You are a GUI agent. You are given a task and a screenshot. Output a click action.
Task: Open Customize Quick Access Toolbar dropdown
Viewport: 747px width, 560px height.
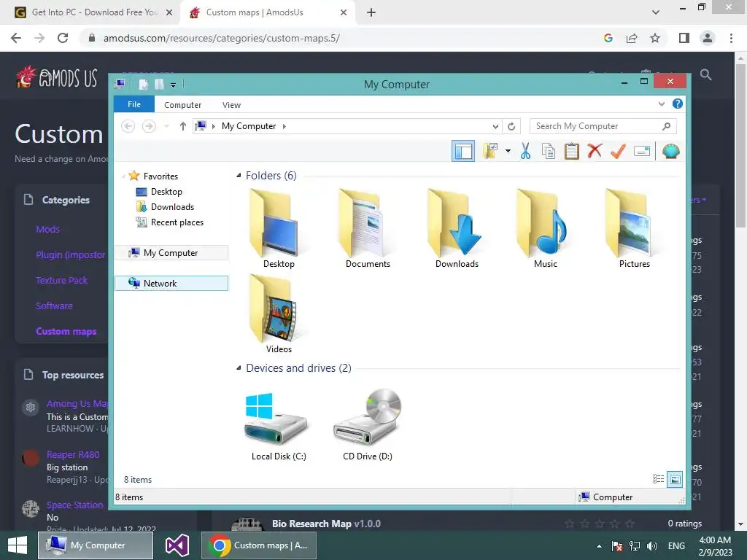click(x=174, y=85)
